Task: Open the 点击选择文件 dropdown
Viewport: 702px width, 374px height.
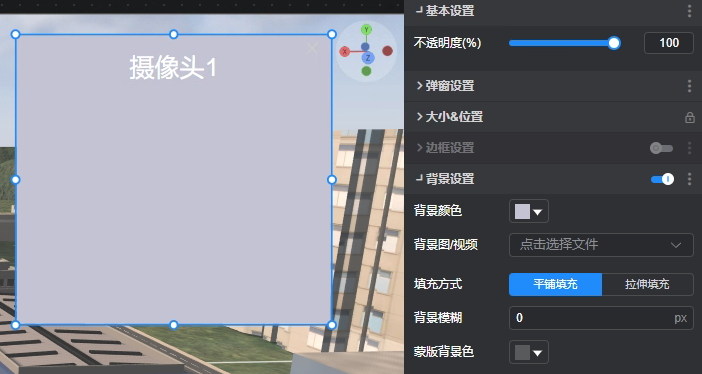Action: click(601, 245)
